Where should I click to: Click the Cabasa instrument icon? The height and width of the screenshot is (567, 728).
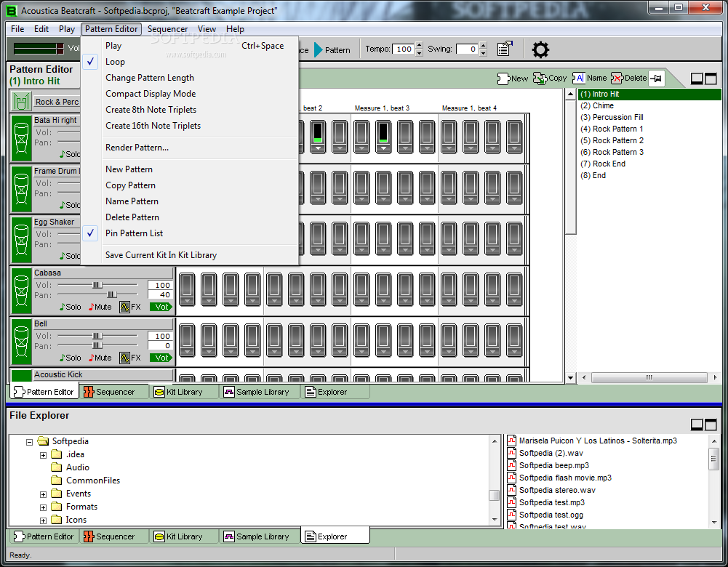pos(21,291)
